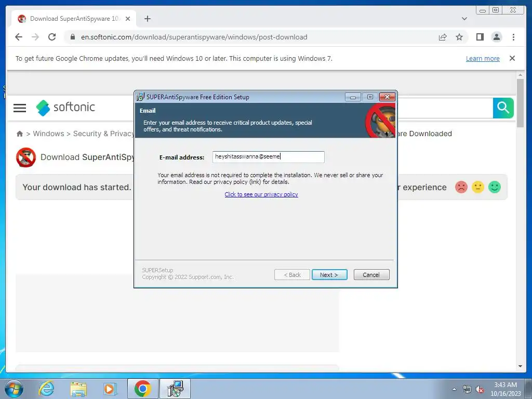This screenshot has height=399, width=532.
Task: Go to Softonic home breadcrumb icon
Action: [20, 134]
